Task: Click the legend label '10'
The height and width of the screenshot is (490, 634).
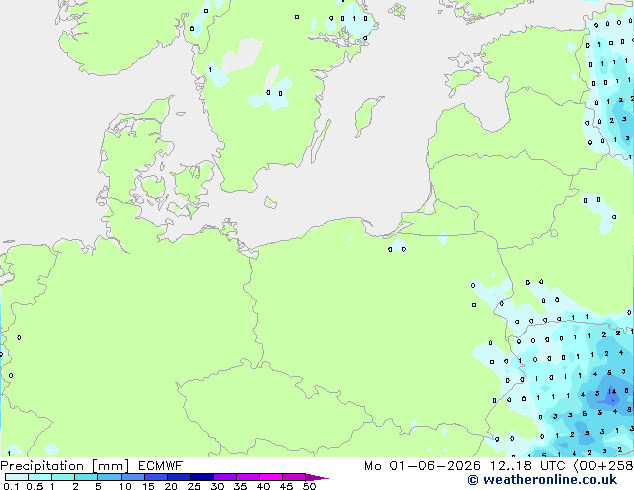Action: (x=125, y=486)
